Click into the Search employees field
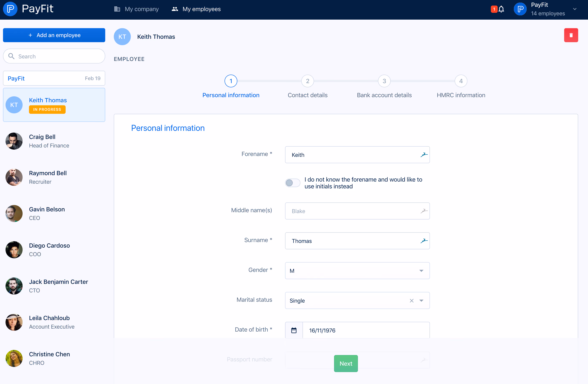 point(54,56)
